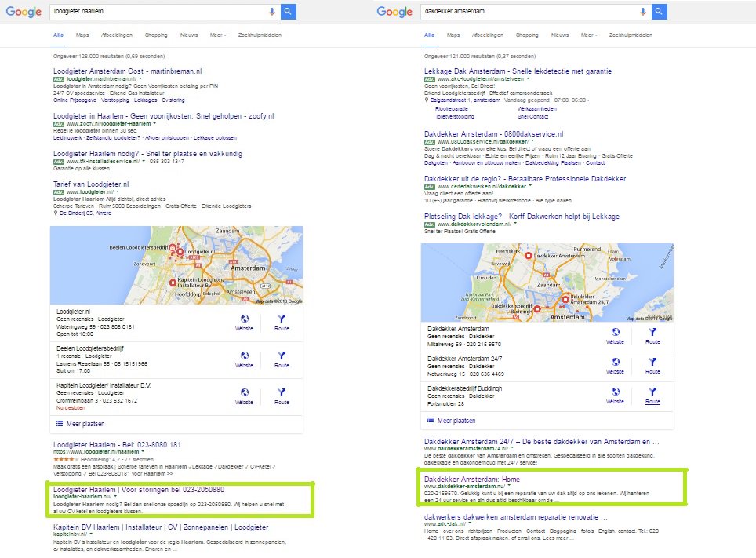Image resolution: width=756 pixels, height=558 pixels.
Task: Click 'Ongeveer 128.000 resultaten' count text
Action: coord(109,56)
